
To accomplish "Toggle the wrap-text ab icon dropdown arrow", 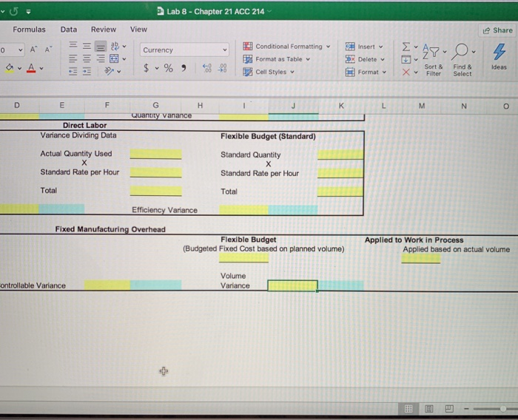I will tap(124, 47).
